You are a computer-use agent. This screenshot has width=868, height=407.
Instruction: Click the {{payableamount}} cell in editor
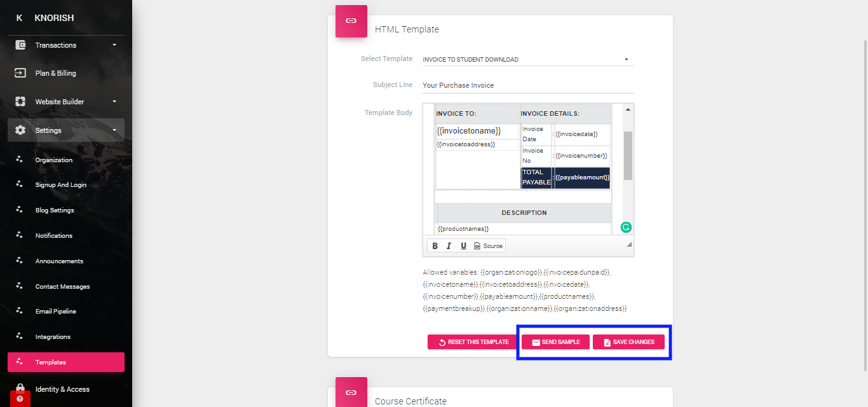pos(582,177)
